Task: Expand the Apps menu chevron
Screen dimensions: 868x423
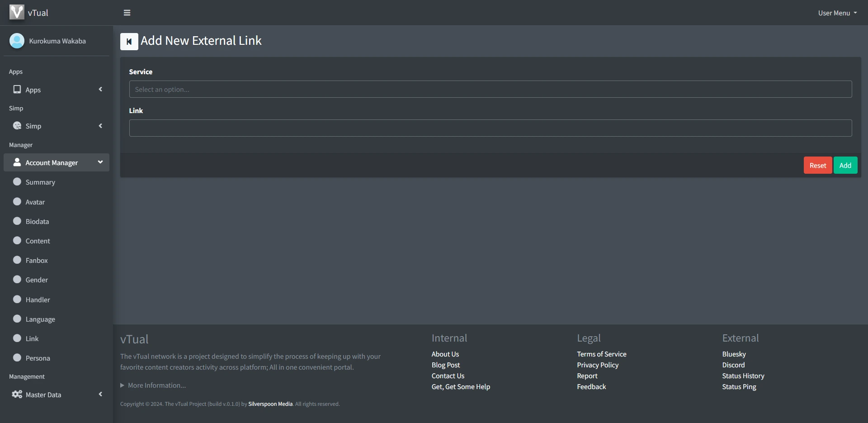Action: (x=100, y=89)
